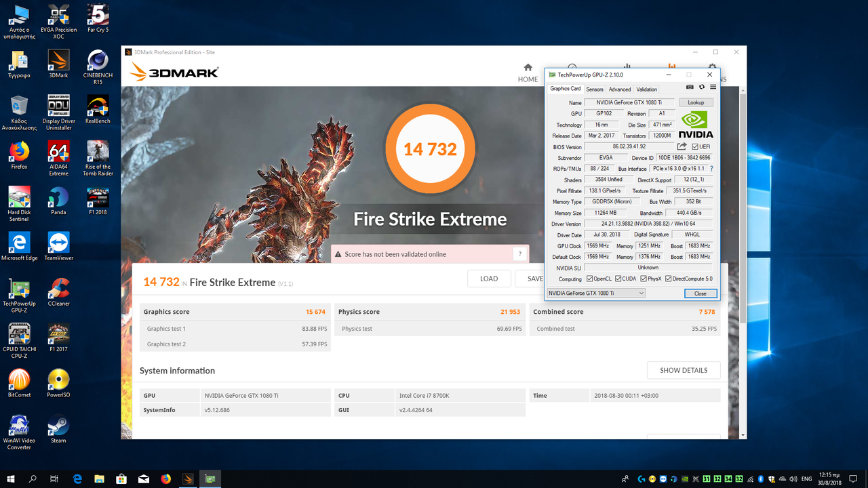This screenshot has width=868, height=488.
Task: Select AIDA64 Extreme desktop icon
Action: click(58, 158)
